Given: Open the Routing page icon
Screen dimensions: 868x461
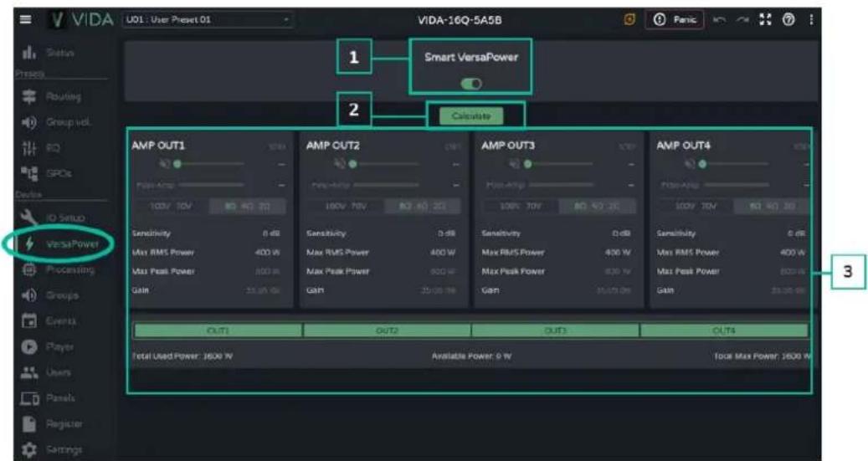Looking at the screenshot, I should pyautogui.click(x=29, y=96).
